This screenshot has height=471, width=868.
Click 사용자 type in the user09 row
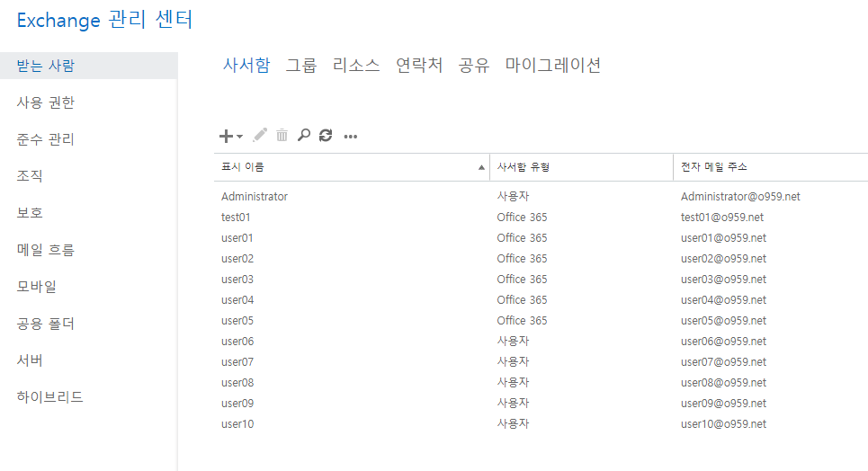point(514,403)
